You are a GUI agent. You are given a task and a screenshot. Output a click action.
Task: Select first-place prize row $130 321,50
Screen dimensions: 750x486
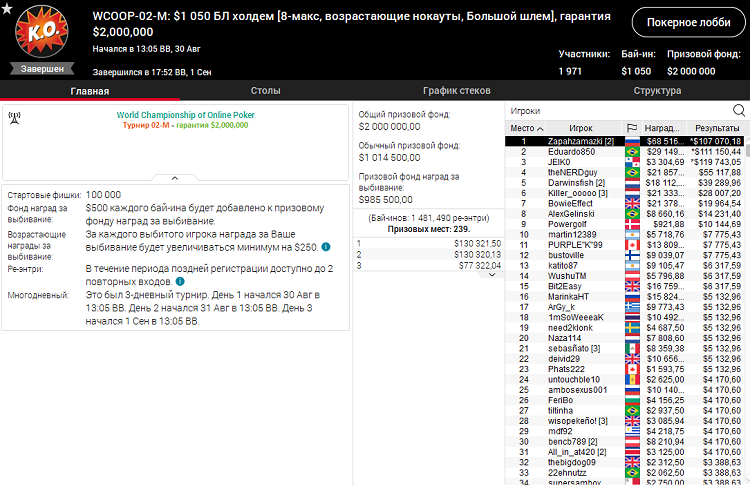click(429, 243)
